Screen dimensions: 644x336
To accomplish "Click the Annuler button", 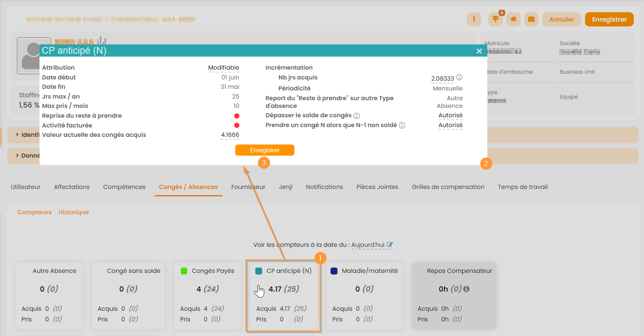I will [x=561, y=19].
